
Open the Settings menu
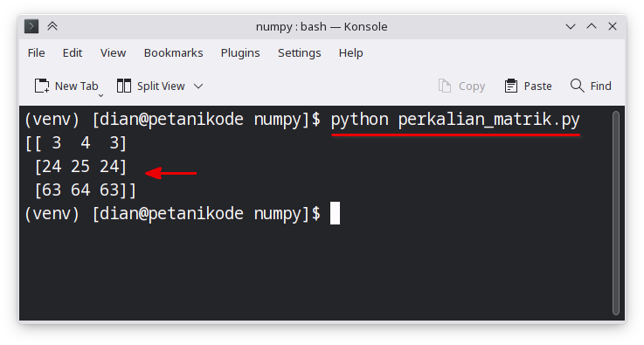tap(300, 53)
